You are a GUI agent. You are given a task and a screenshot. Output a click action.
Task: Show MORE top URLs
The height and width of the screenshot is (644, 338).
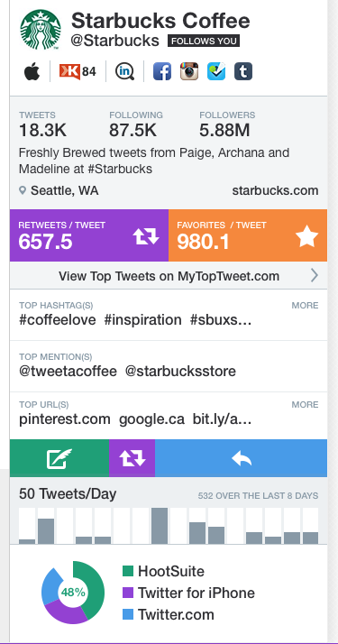(x=305, y=405)
